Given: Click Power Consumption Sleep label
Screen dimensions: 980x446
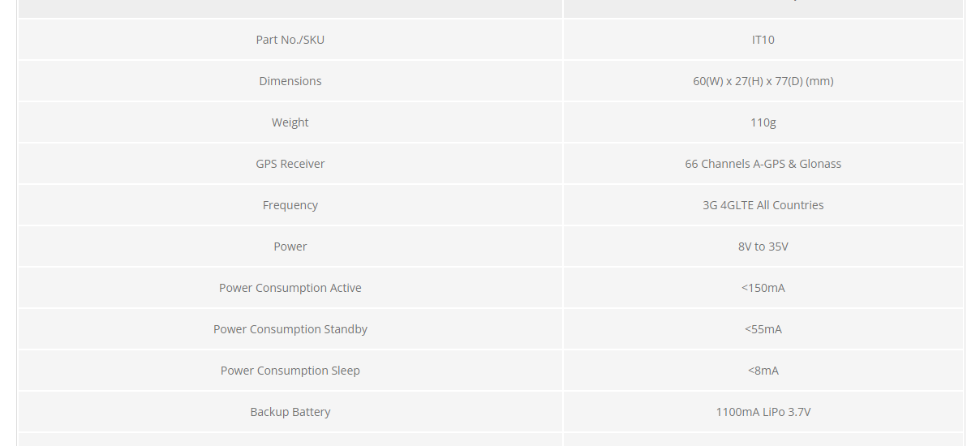Looking at the screenshot, I should [x=290, y=371].
